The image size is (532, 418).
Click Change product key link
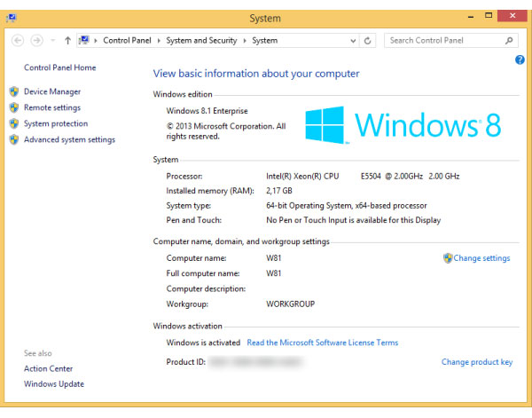(477, 362)
